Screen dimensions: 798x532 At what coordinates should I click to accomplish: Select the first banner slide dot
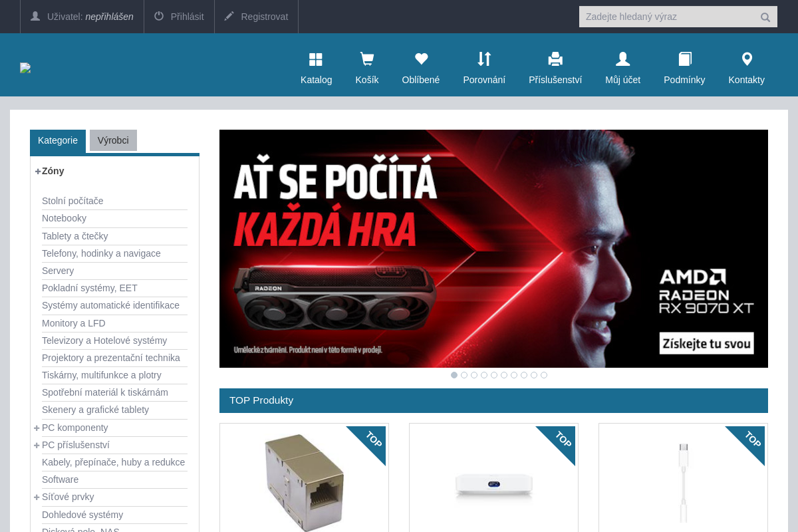tap(454, 375)
